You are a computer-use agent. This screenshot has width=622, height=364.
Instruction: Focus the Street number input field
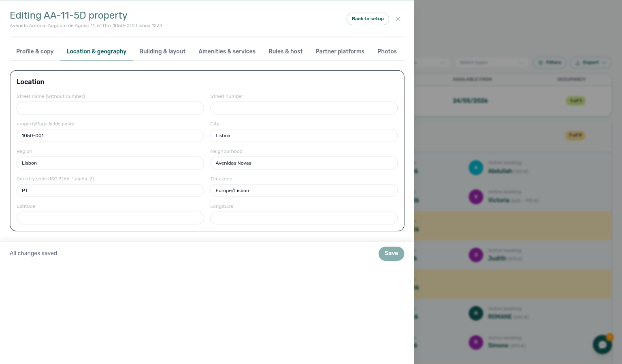(x=304, y=108)
